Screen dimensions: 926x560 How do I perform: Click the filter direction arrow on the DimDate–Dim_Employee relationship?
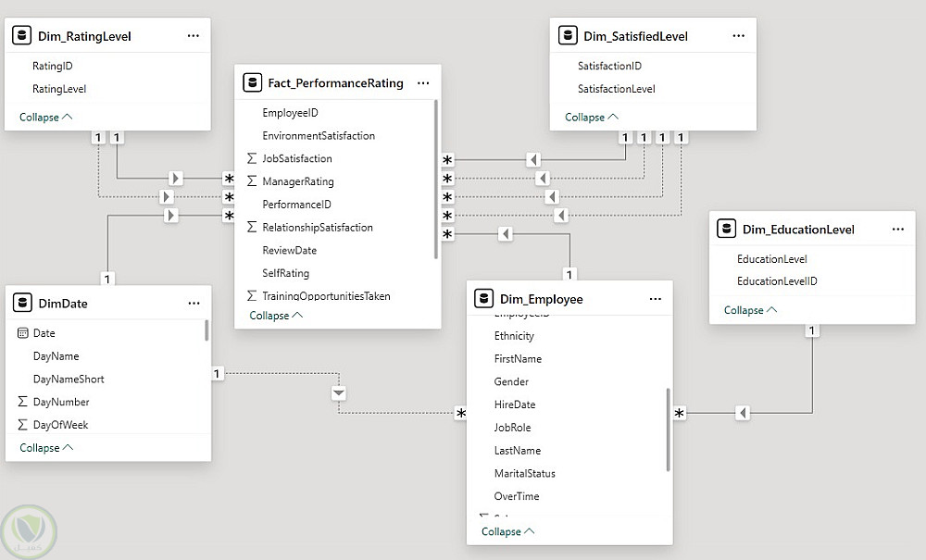coord(339,392)
